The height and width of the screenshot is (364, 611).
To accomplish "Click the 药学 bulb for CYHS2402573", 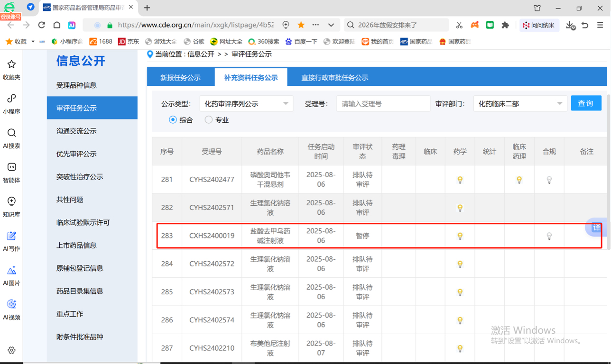I will point(460,292).
